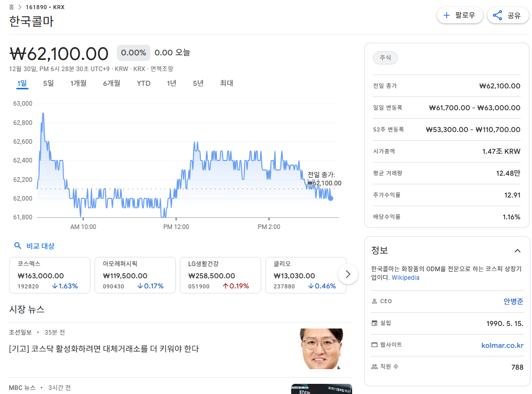Screen dimensions: 532x394
Task: Open CEO 안병준 link
Action: (x=513, y=301)
